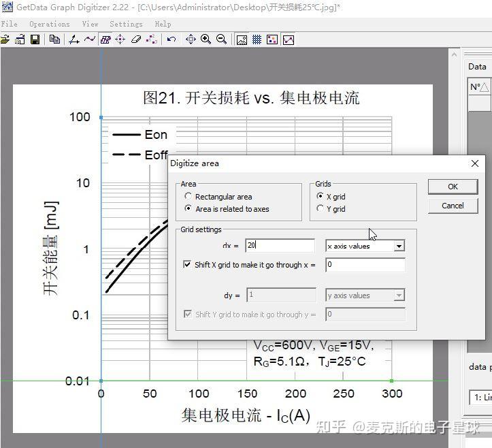Click the dx value input field
This screenshot has height=448, width=492.
[x=280, y=245]
